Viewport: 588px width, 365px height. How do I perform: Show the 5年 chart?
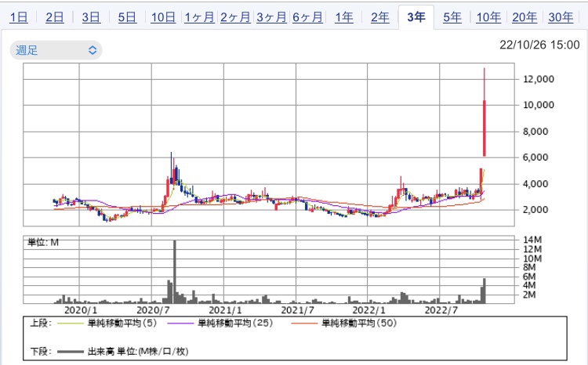452,17
